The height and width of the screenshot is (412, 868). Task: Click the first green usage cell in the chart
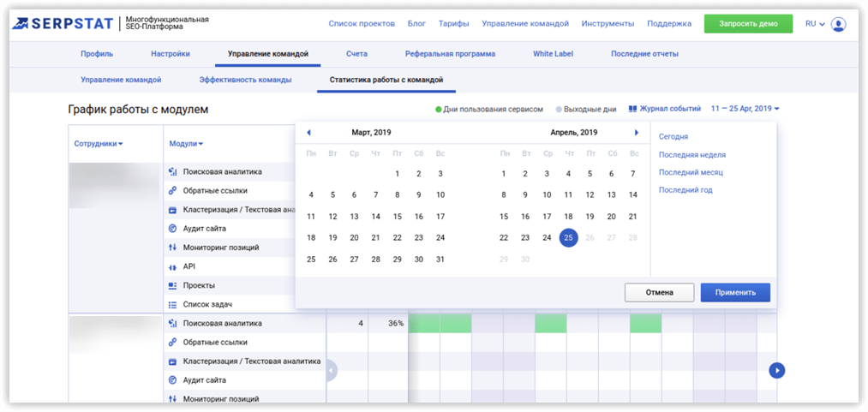coord(424,323)
